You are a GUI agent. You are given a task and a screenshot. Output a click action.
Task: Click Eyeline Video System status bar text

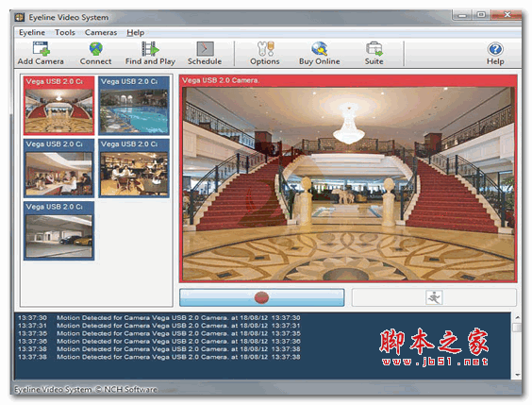click(86, 389)
